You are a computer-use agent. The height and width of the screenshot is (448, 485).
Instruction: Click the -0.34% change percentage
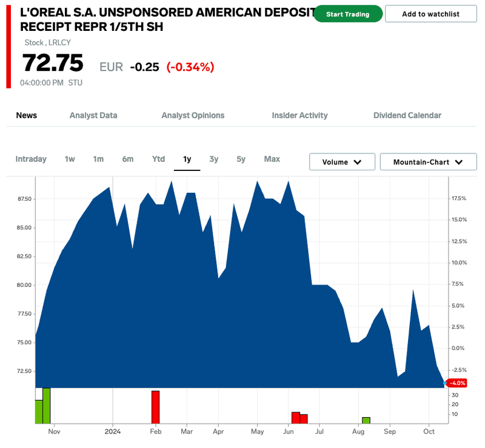pos(190,67)
